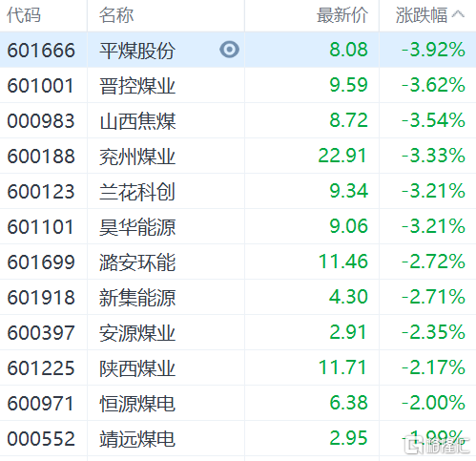Select stock code 600188
Viewport: 476px width, 461px height.
pos(41,157)
